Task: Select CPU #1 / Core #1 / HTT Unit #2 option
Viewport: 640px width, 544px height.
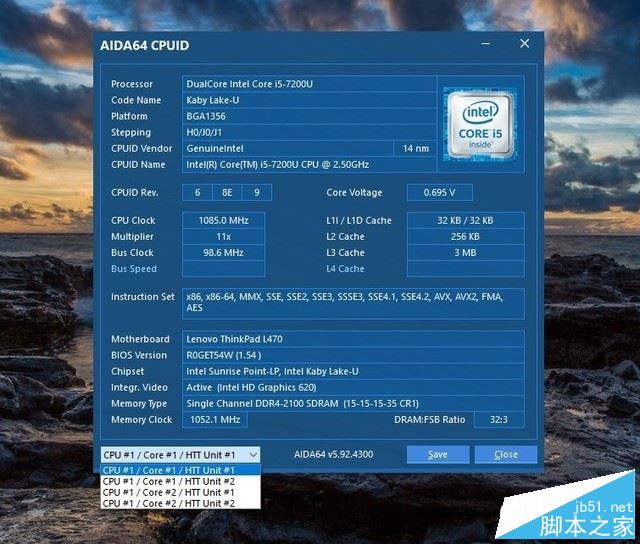Action: (x=180, y=482)
